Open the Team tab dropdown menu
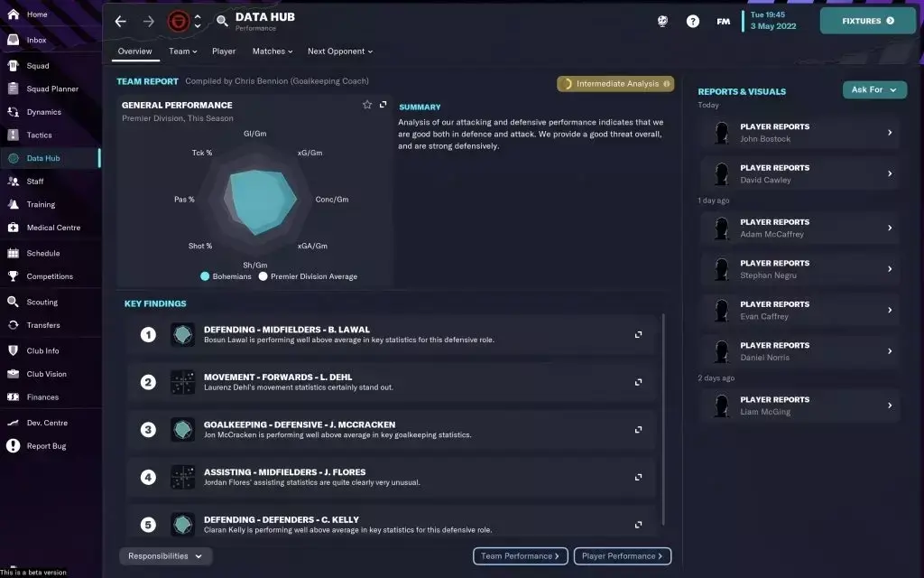924x578 pixels. pyautogui.click(x=182, y=51)
